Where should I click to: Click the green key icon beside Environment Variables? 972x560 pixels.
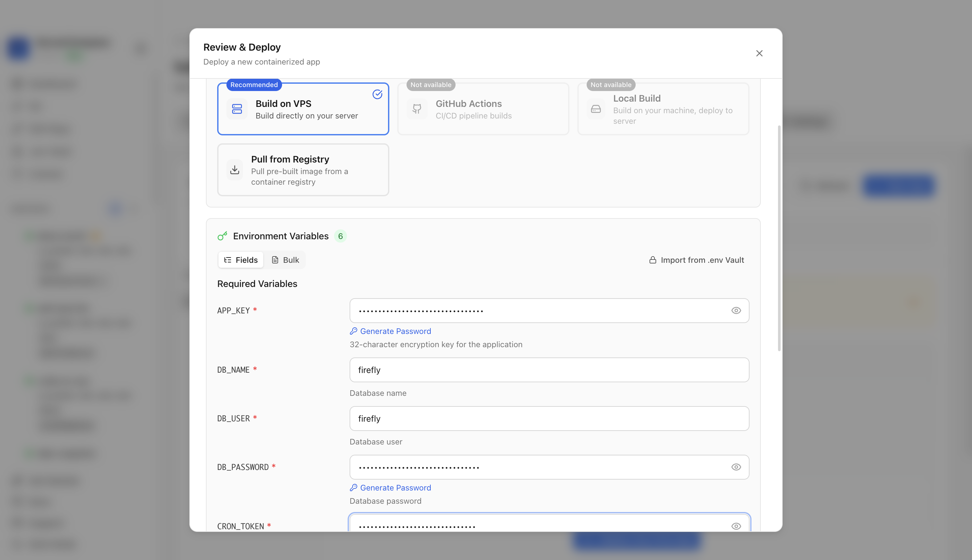pyautogui.click(x=222, y=236)
